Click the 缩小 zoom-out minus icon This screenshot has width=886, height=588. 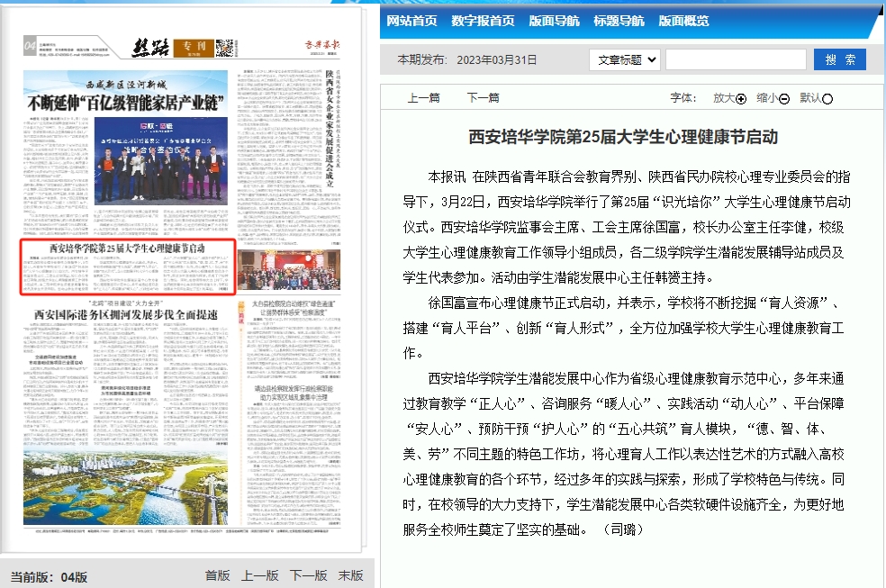pos(784,99)
